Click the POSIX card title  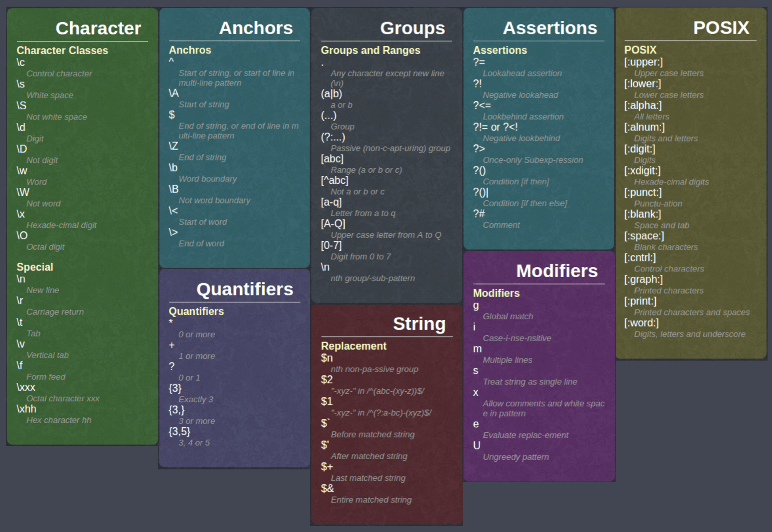[720, 28]
